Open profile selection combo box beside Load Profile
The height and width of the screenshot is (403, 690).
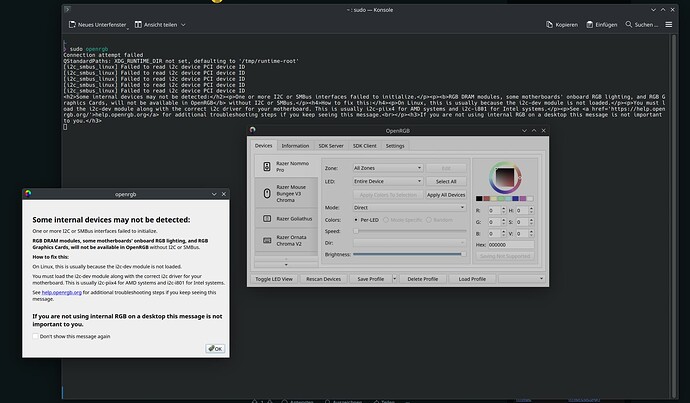tap(521, 279)
